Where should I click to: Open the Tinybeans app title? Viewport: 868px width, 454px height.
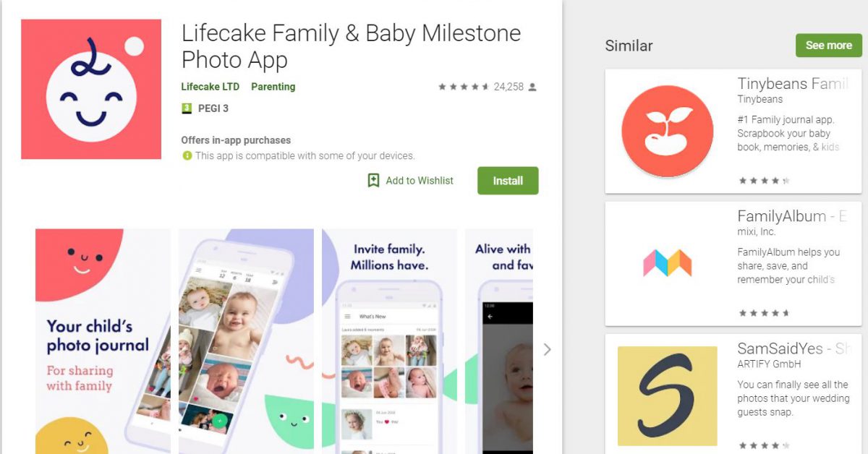pos(793,84)
